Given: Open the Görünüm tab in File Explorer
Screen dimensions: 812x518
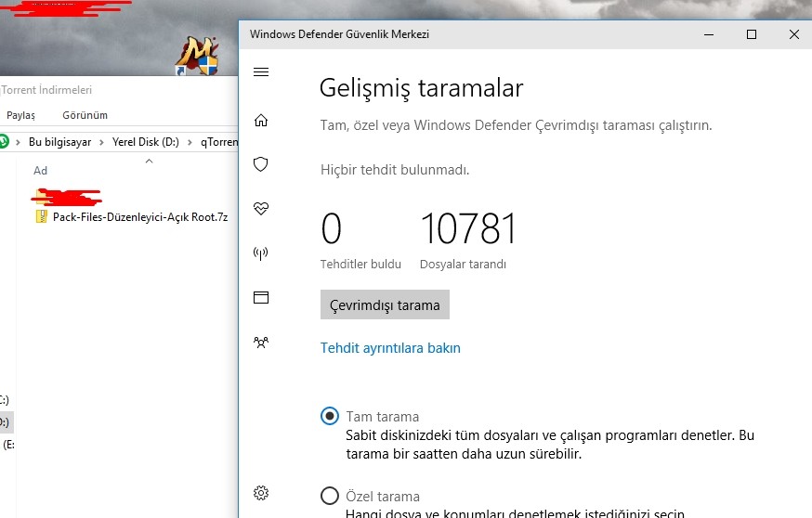Looking at the screenshot, I should click(x=85, y=115).
